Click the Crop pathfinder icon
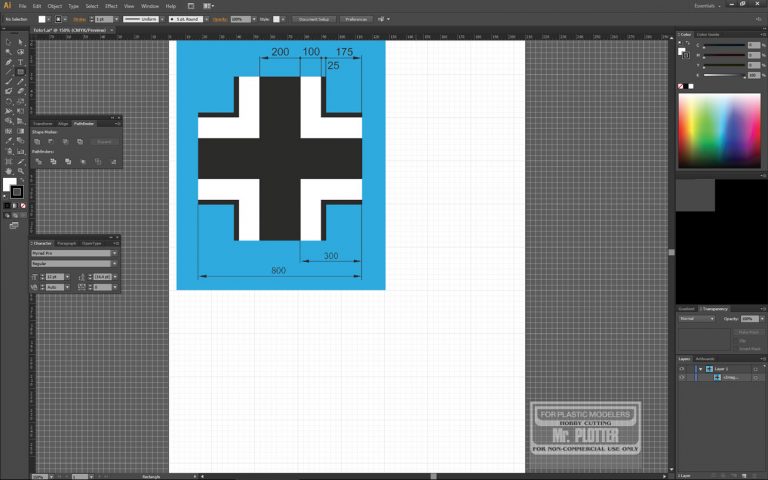768x480 pixels. [x=83, y=161]
